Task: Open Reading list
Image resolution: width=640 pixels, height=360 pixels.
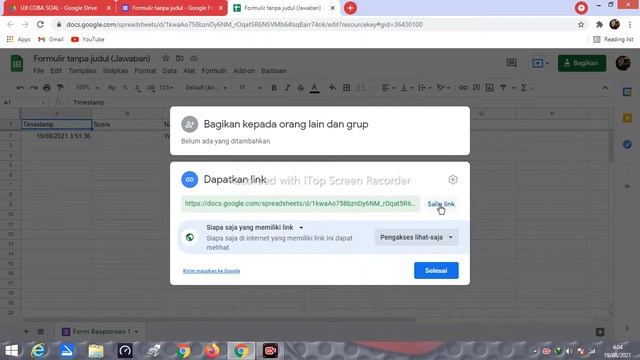Action: 613,40
